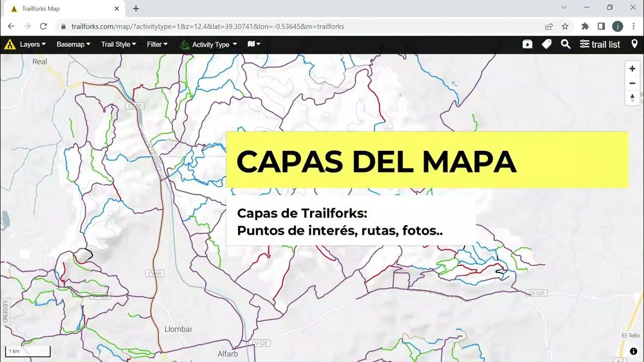The height and width of the screenshot is (362, 644).
Task: Click the location pin icon
Action: point(634,44)
